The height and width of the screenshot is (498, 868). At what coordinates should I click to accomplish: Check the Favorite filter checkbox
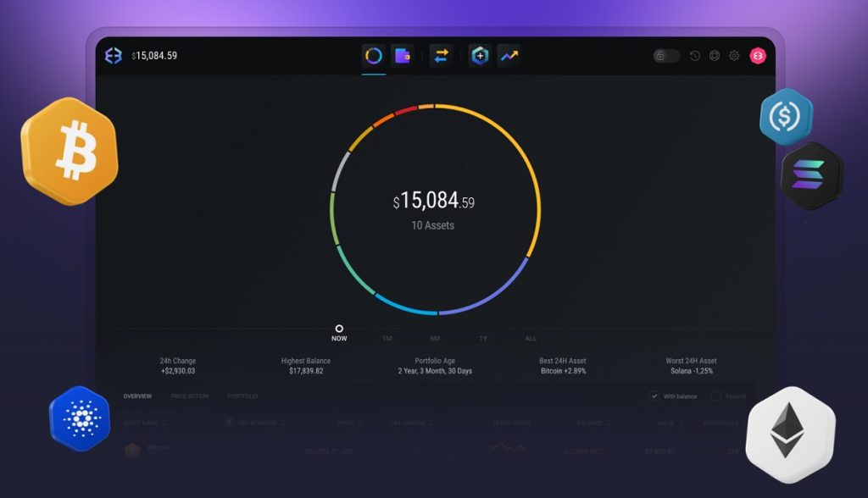[718, 396]
